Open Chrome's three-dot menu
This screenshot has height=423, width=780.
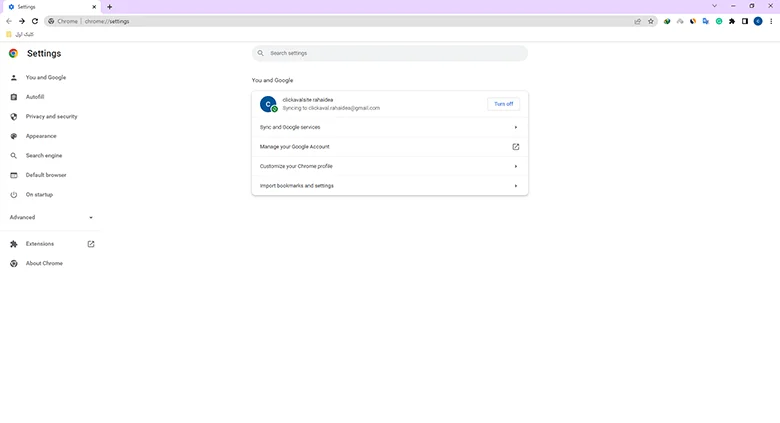(x=771, y=21)
